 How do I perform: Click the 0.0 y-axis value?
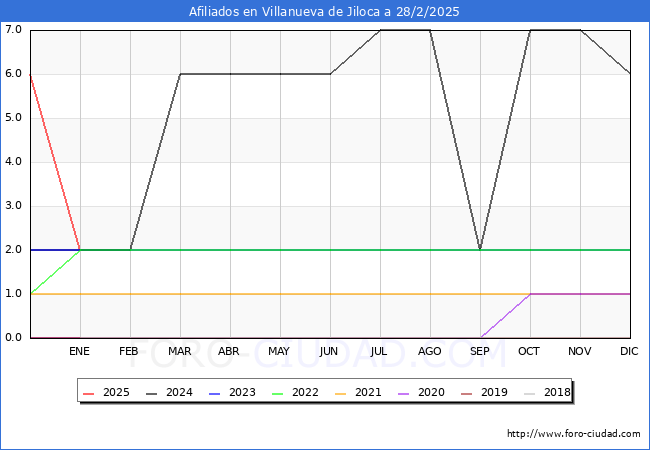click(13, 337)
